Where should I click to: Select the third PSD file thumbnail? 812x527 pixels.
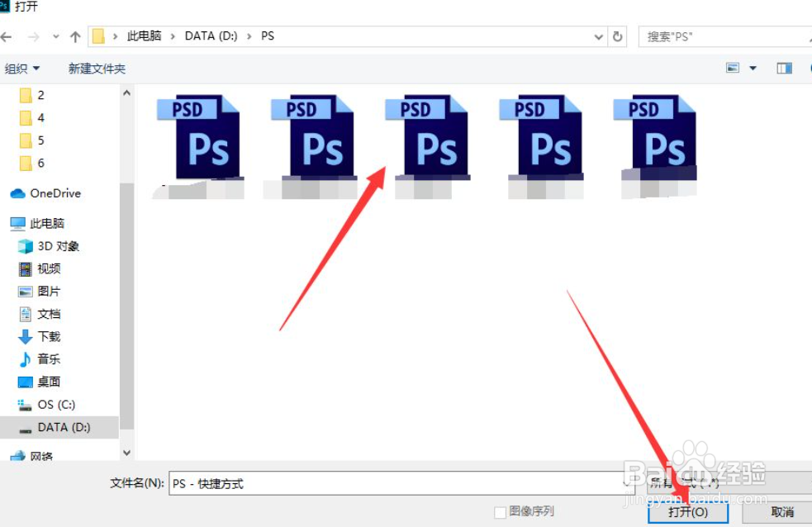(427, 146)
